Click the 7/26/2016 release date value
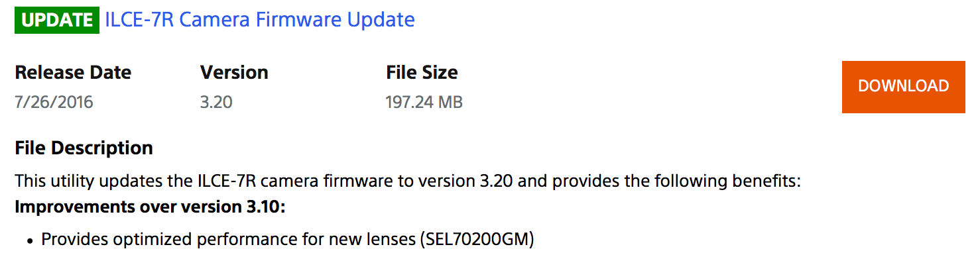Image resolution: width=980 pixels, height=253 pixels. (x=54, y=103)
